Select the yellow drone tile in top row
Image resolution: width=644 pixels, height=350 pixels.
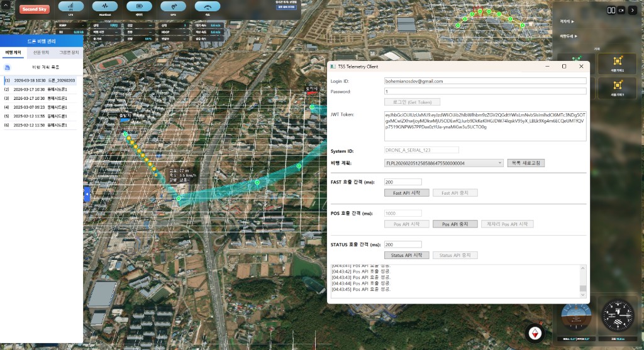616,63
